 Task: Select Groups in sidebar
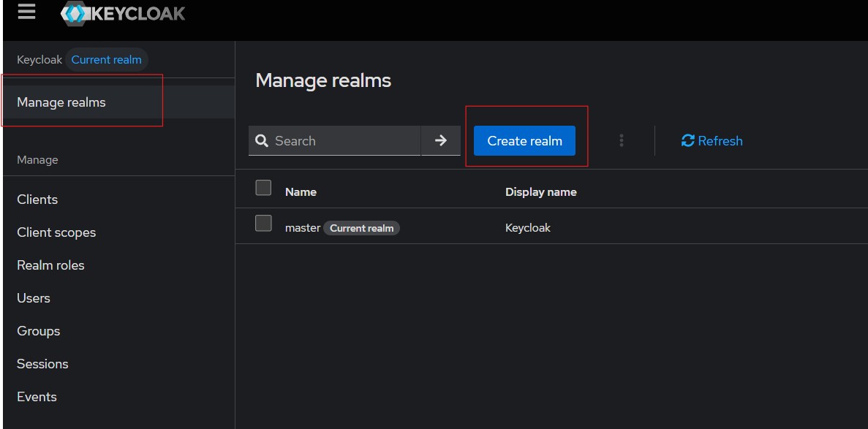pos(38,331)
